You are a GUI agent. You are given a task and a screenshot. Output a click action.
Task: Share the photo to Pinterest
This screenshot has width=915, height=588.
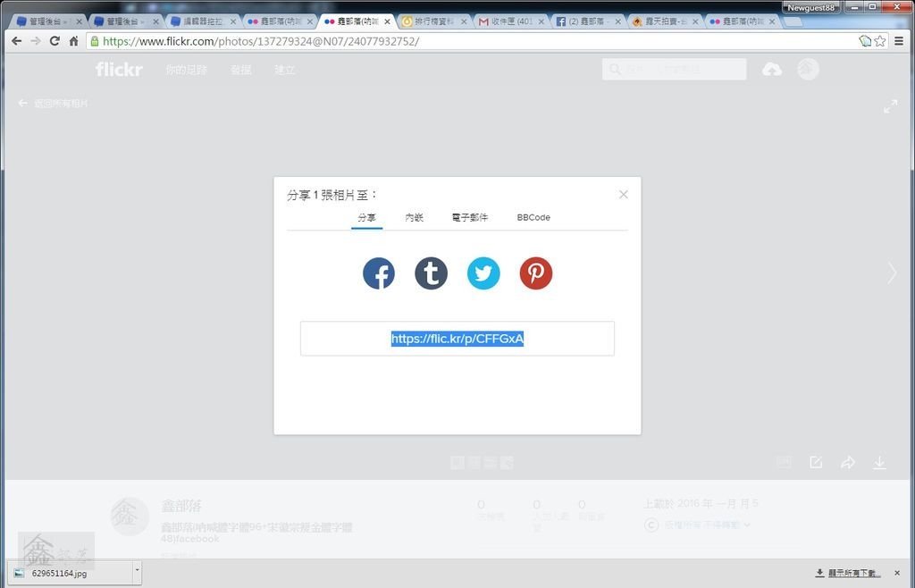(536, 273)
